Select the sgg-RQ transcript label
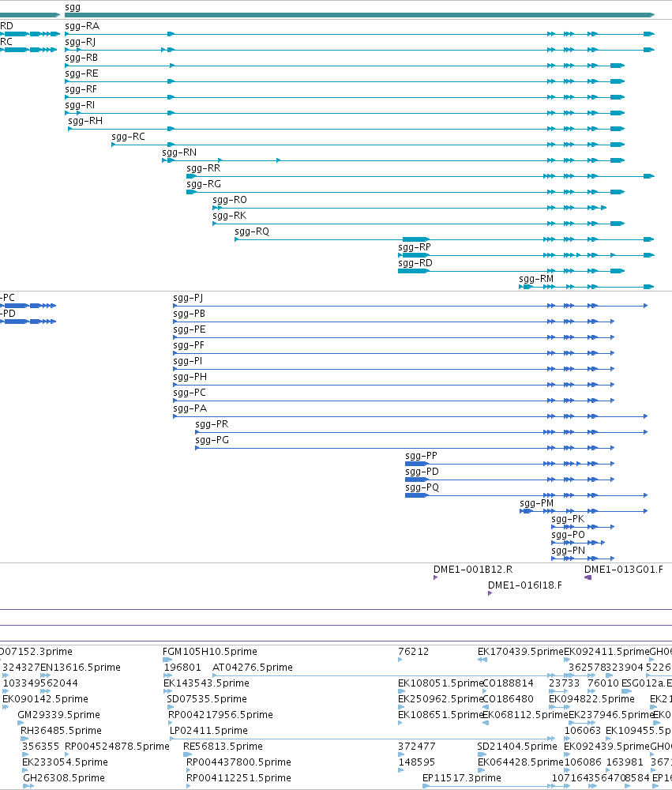 (x=252, y=231)
